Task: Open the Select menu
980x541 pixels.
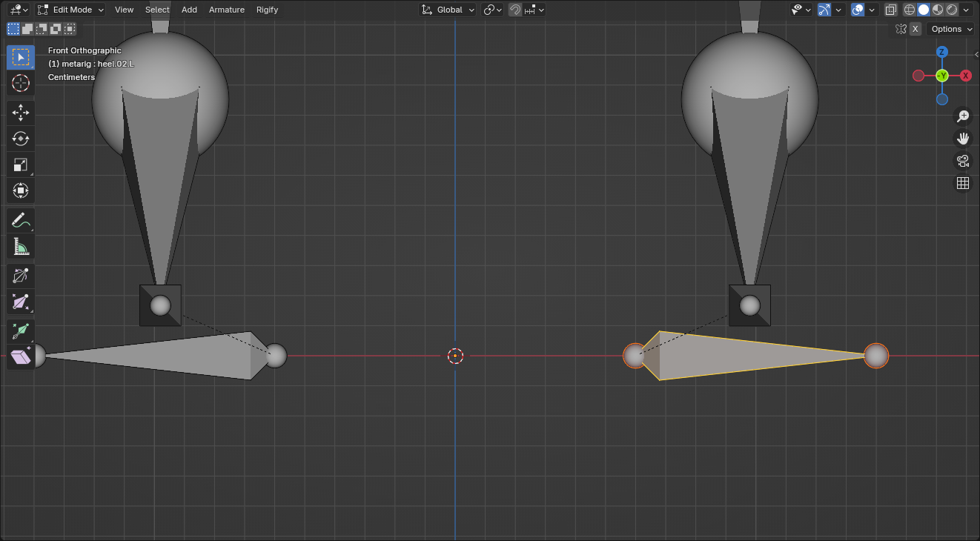Action: [x=157, y=10]
